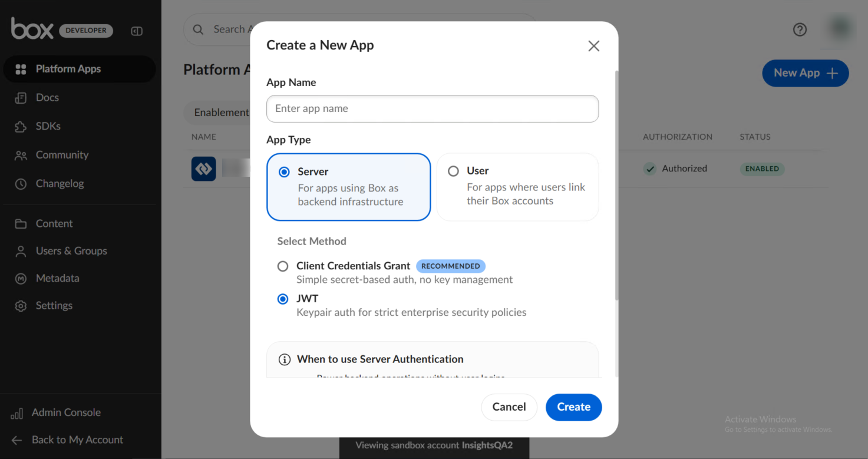
Task: Click the Users & Groups person icon
Action: (x=21, y=251)
